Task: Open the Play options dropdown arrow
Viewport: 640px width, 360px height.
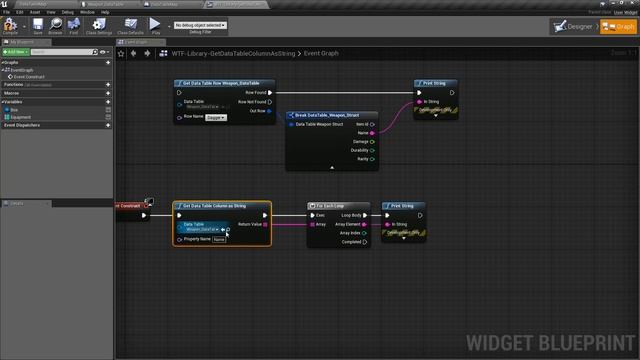Action: 169,27
